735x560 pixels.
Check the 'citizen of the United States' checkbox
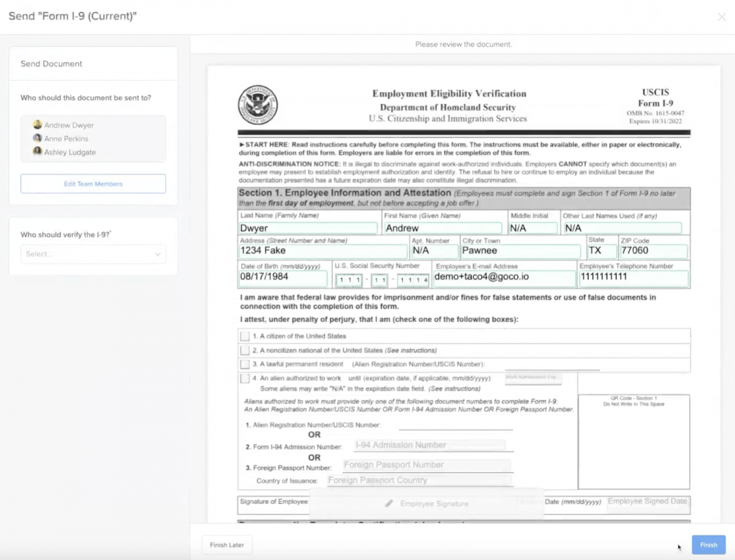click(245, 336)
